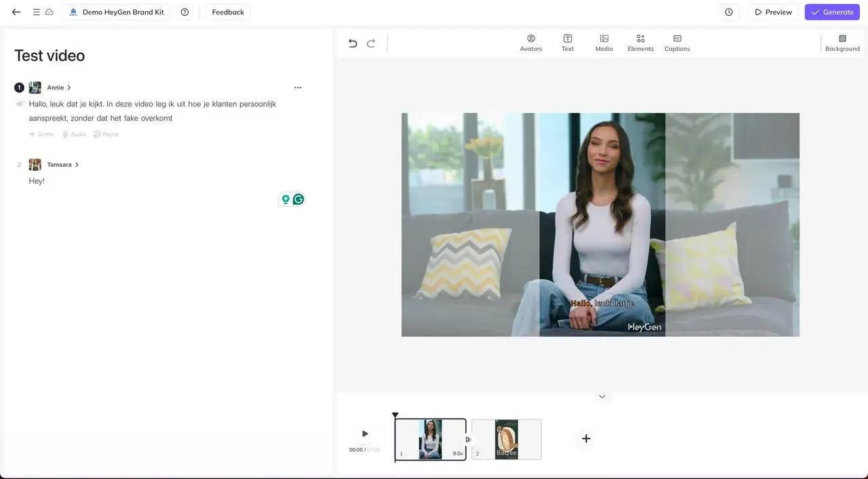Screen dimensions: 868x479
Task: Open the Elements panel
Action: click(640, 43)
